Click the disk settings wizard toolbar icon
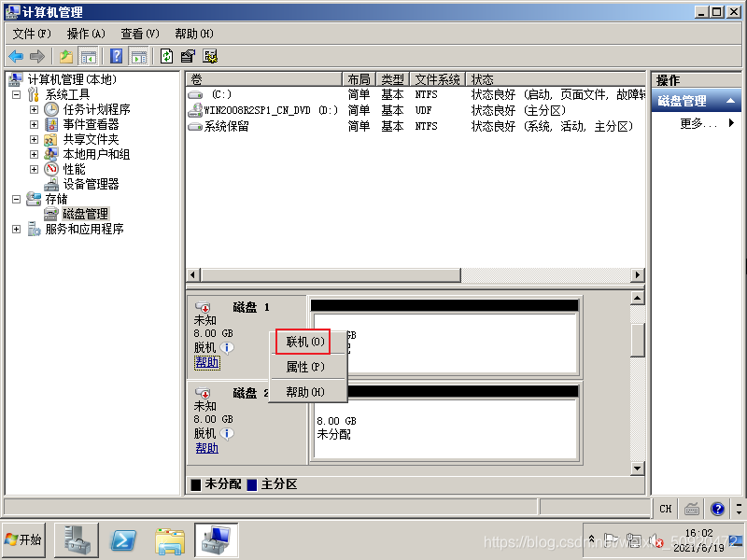Viewport: 747px width, 560px height. coord(209,56)
